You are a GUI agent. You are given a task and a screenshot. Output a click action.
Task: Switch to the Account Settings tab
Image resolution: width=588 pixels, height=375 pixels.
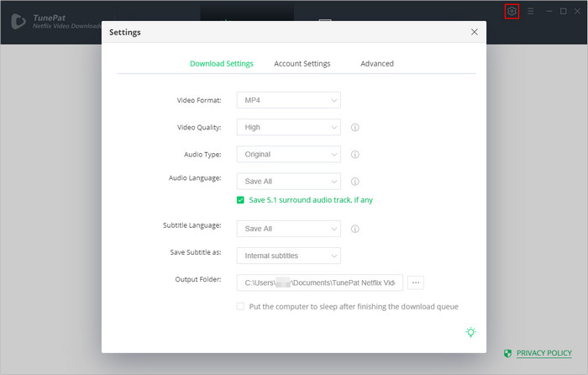(x=302, y=63)
